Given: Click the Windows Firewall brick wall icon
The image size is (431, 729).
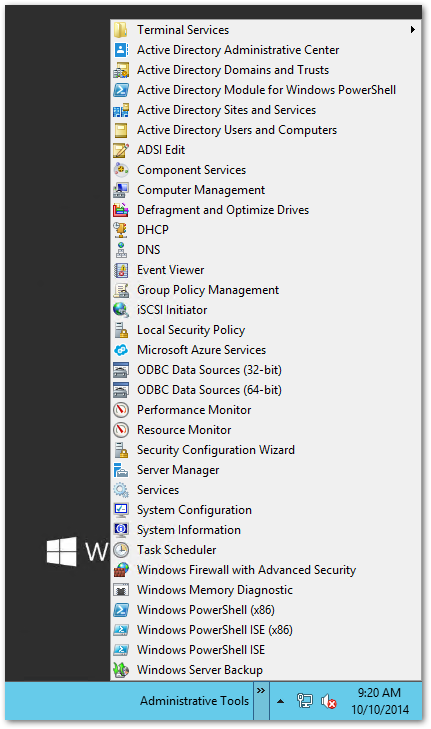Looking at the screenshot, I should (121, 570).
